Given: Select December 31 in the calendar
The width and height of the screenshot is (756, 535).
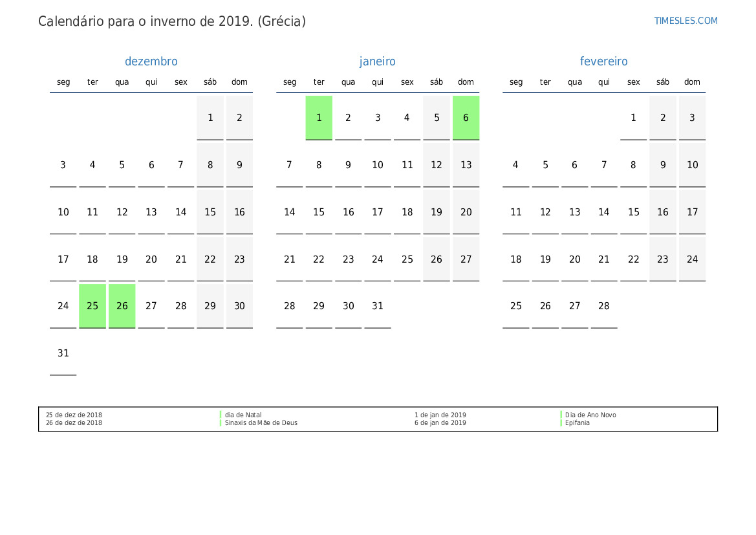Looking at the screenshot, I should pyautogui.click(x=63, y=353).
